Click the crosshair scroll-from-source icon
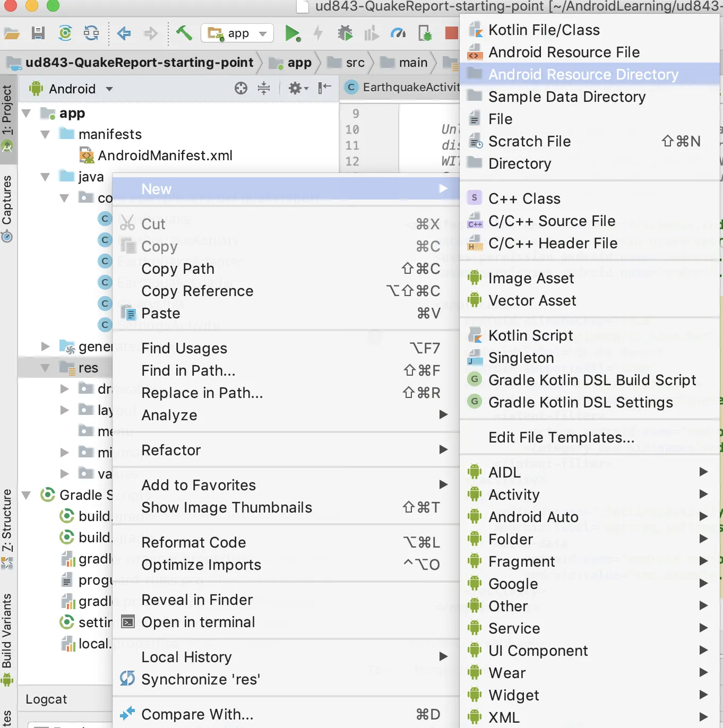723x728 pixels. coord(241,88)
